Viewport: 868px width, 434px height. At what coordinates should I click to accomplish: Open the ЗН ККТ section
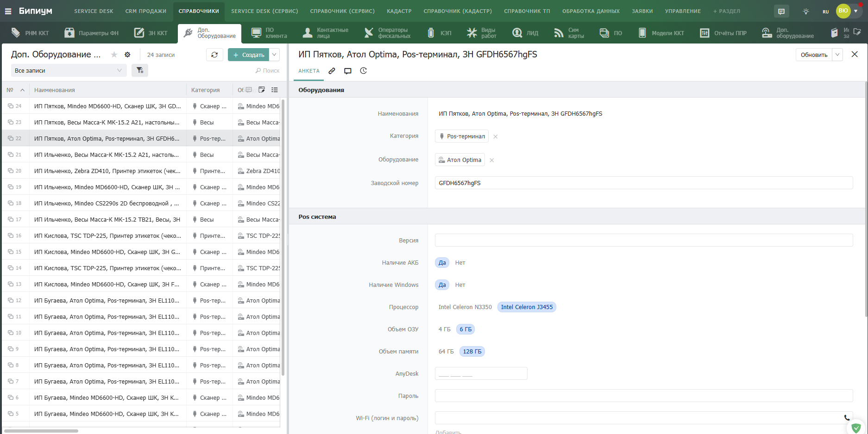click(151, 33)
